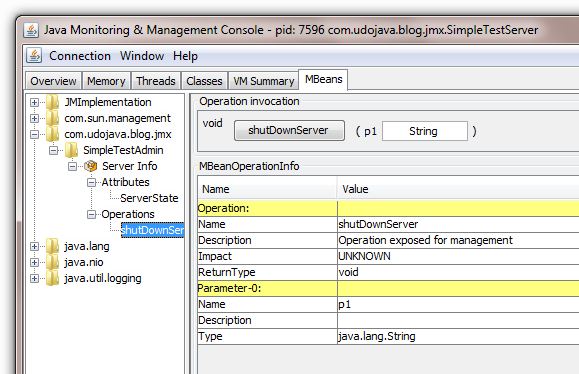
Task: Expand the JMImplementation tree node
Action: point(34,102)
